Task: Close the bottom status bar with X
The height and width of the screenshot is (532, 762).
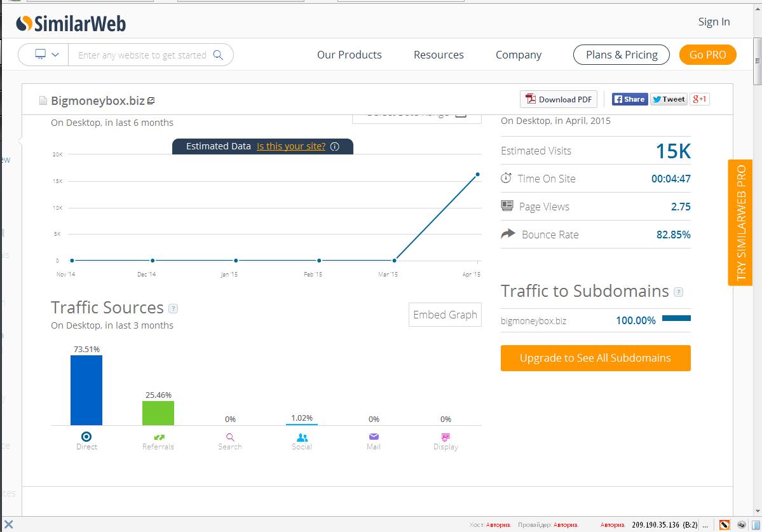Action: click(x=8, y=524)
